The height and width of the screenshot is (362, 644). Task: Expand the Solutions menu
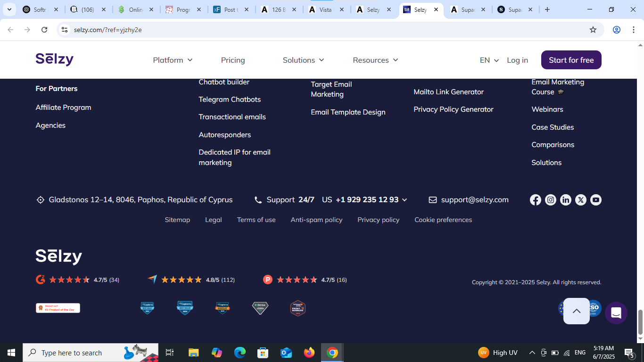coord(304,60)
